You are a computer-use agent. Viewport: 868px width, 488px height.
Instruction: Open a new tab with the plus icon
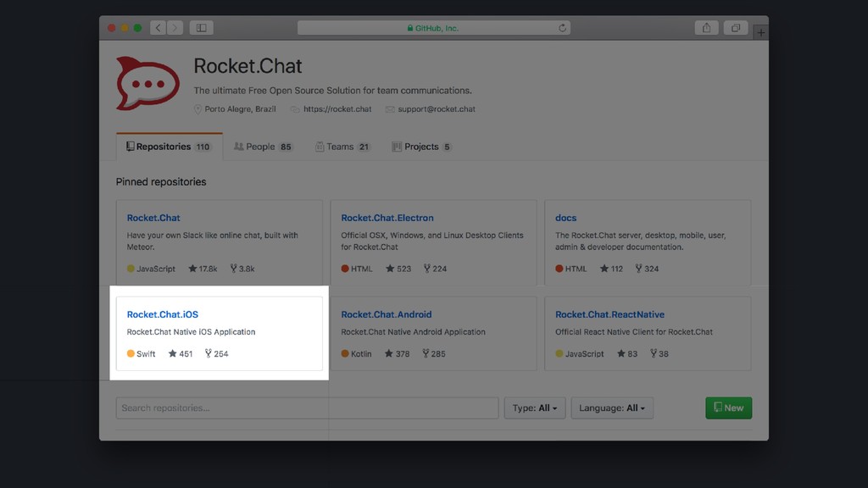[761, 33]
